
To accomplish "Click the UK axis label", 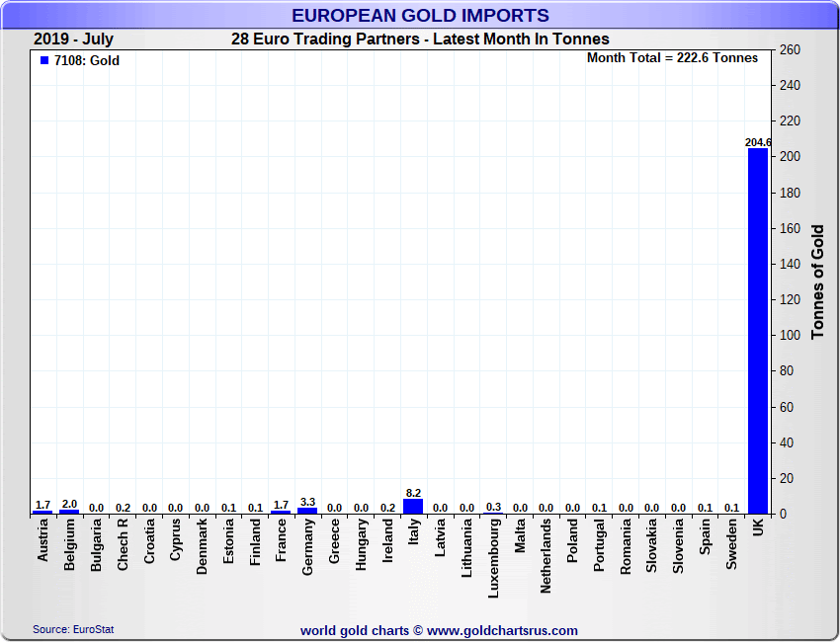I will coord(758,528).
